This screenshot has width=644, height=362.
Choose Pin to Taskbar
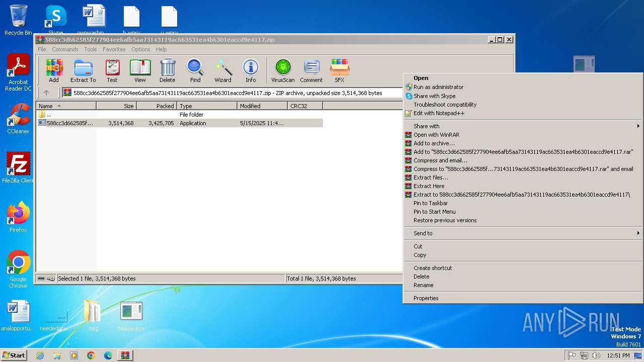tap(523, 203)
